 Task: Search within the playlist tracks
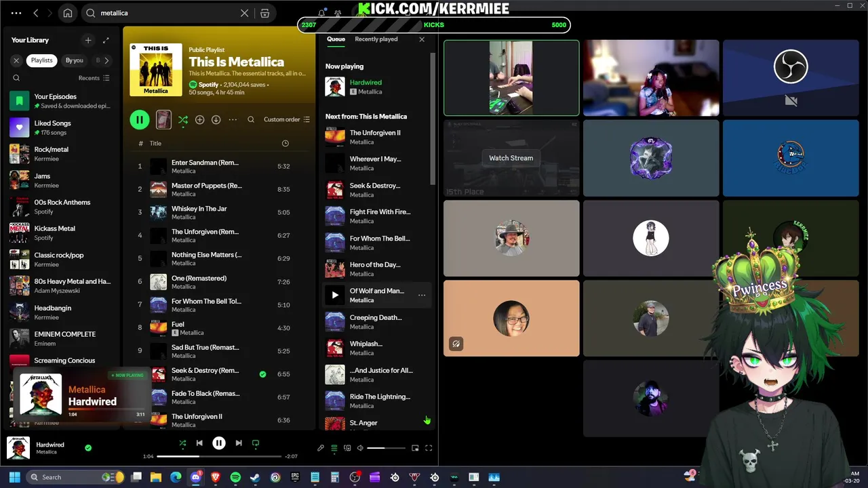pyautogui.click(x=251, y=120)
